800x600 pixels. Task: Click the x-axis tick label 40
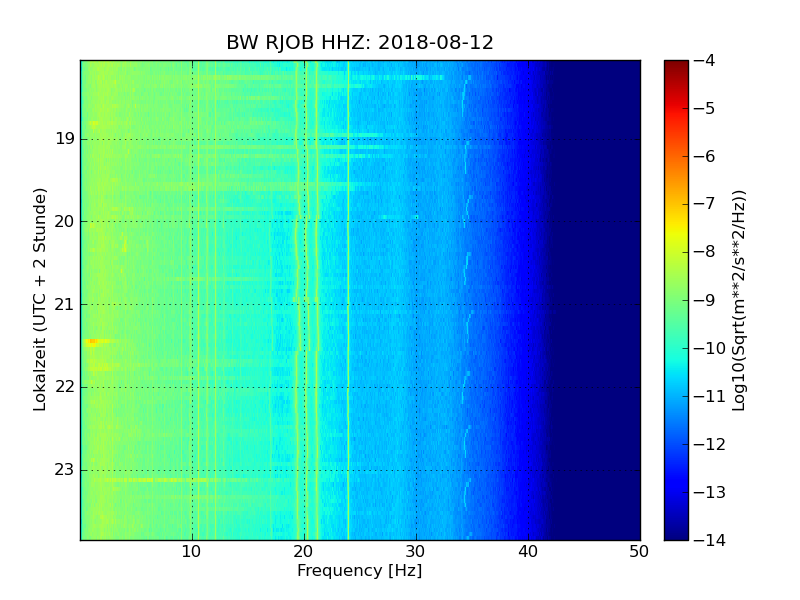tap(528, 552)
